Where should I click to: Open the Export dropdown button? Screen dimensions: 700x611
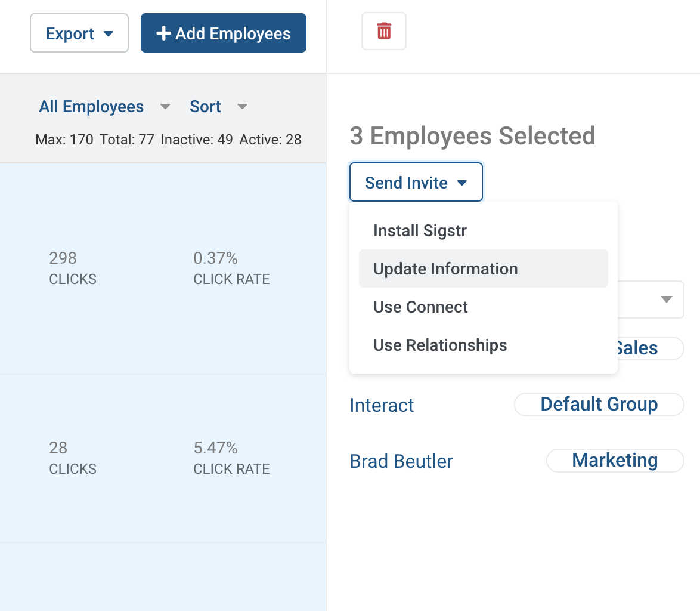click(79, 33)
